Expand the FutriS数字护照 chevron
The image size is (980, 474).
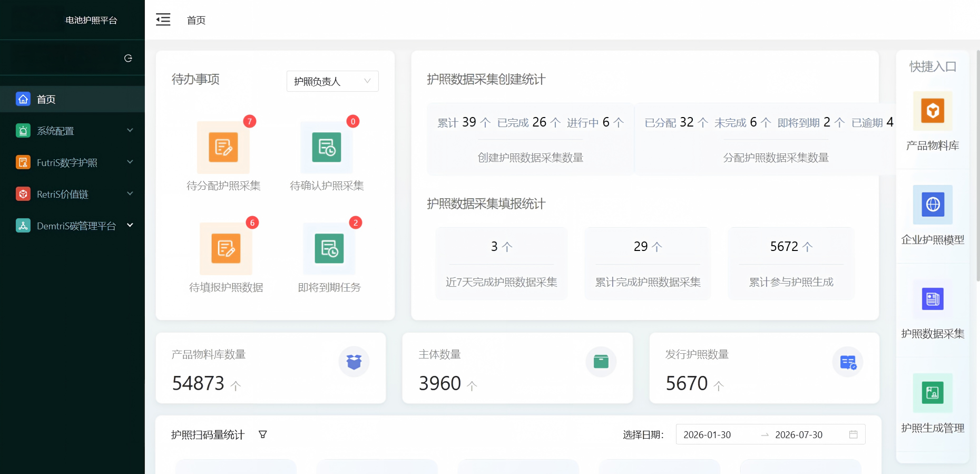tap(130, 162)
